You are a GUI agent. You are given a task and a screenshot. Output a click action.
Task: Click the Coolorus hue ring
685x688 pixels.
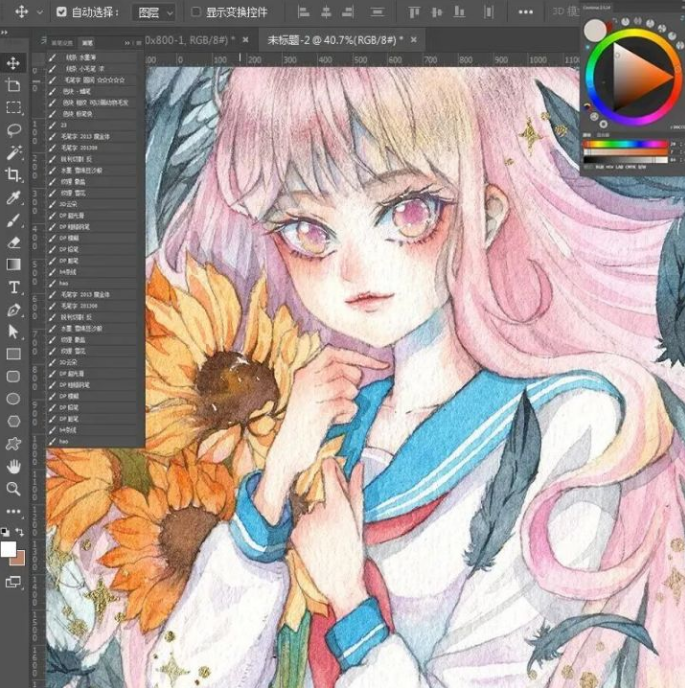coord(633,33)
